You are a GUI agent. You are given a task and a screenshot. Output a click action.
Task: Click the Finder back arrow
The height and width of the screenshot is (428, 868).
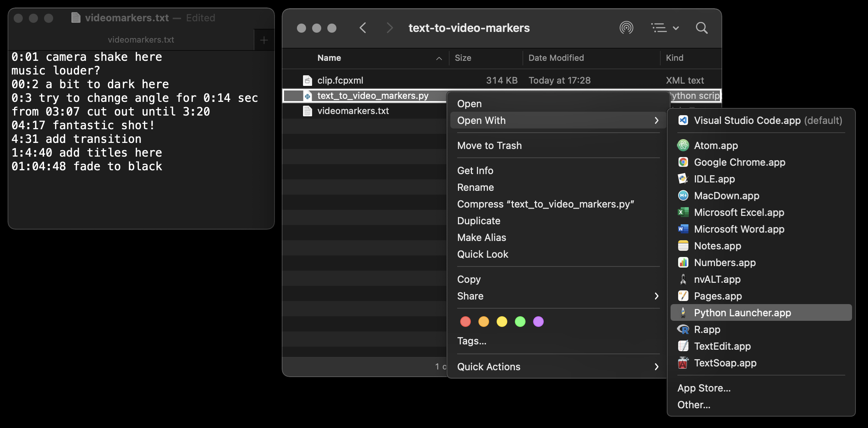pos(363,28)
